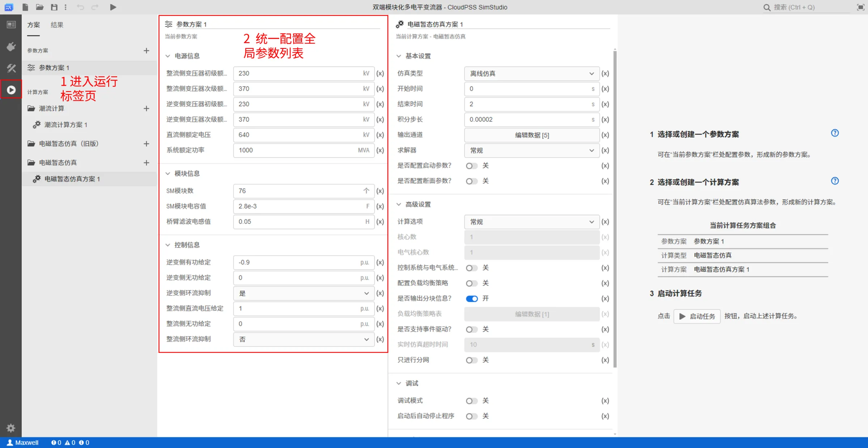Save project with floppy disk icon
Image resolution: width=868 pixels, height=448 pixels.
(54, 7)
